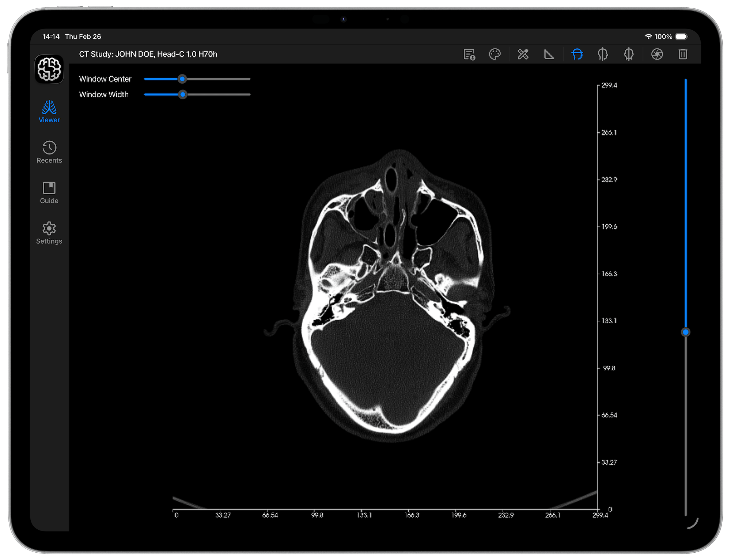Click the Window Center slider handle

182,79
